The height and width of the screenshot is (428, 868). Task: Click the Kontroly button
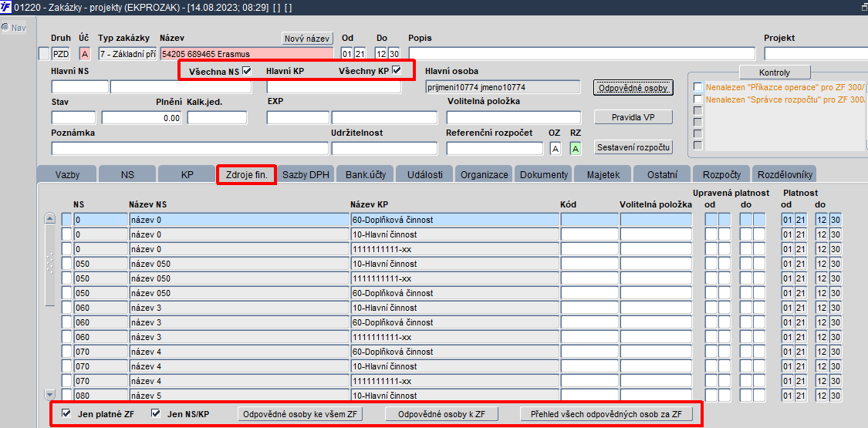pos(775,72)
